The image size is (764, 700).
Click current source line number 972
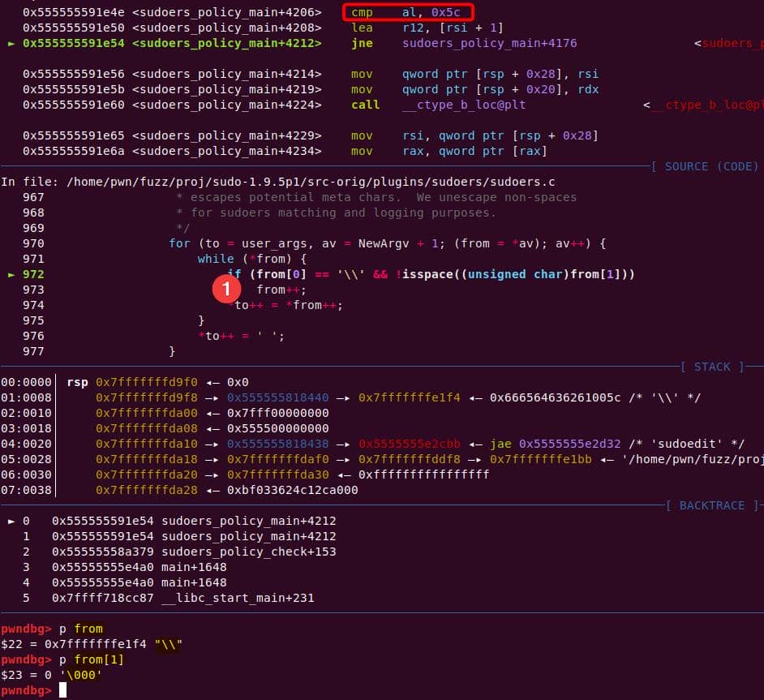pyautogui.click(x=33, y=274)
